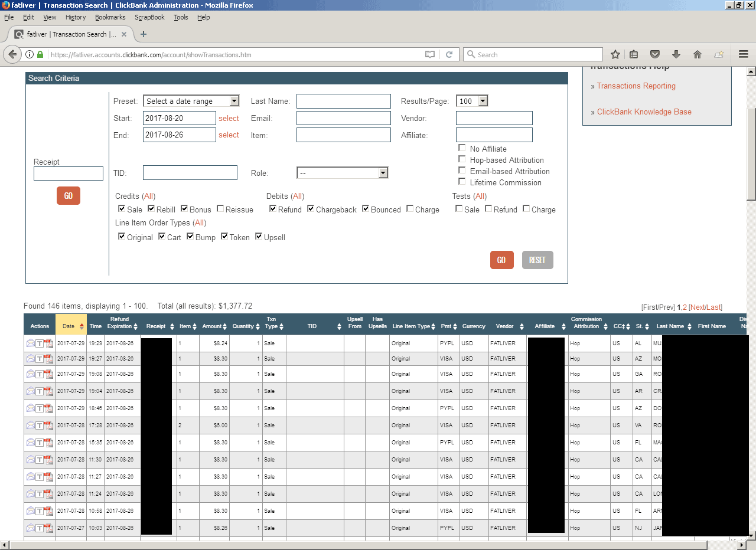Open the Firefox hamburger menu
Screen dimensions: 756x550
point(744,54)
